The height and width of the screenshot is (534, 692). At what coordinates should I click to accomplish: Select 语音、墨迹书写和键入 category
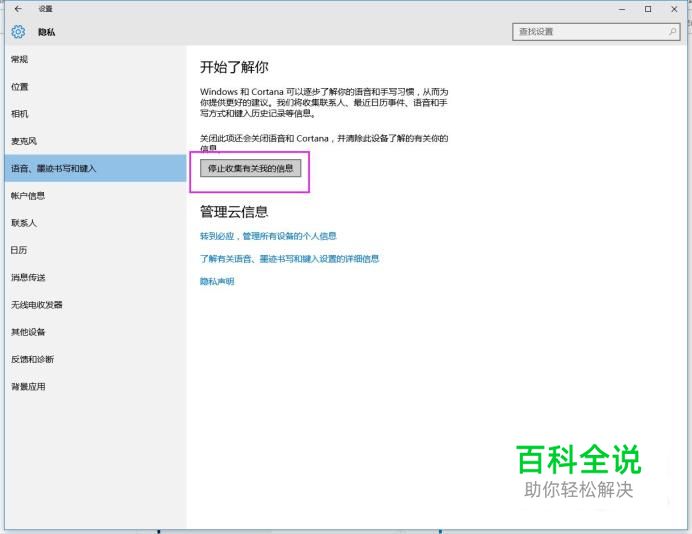(x=95, y=168)
